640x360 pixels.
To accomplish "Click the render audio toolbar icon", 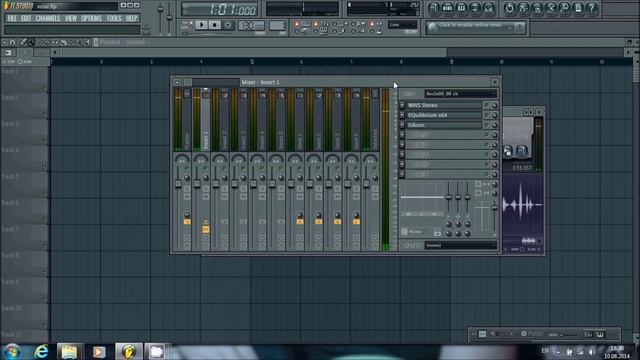I will 537,8.
